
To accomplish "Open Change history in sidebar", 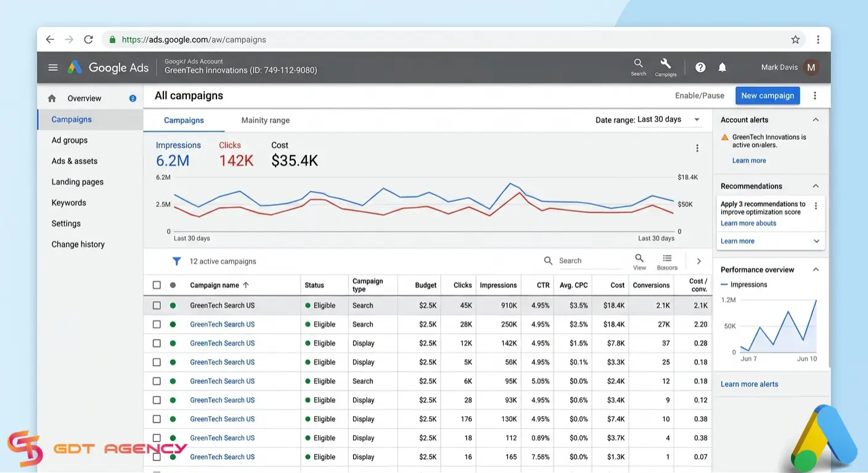I will (x=78, y=245).
